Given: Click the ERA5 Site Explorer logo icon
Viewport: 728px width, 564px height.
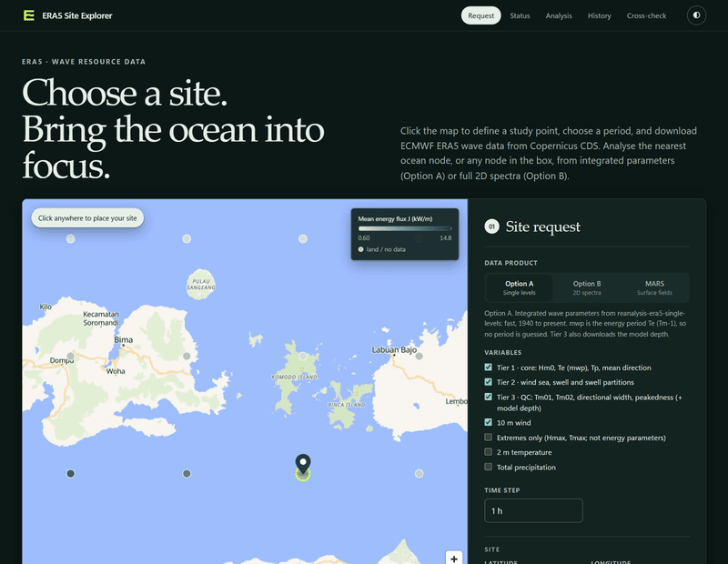Looking at the screenshot, I should tap(29, 15).
